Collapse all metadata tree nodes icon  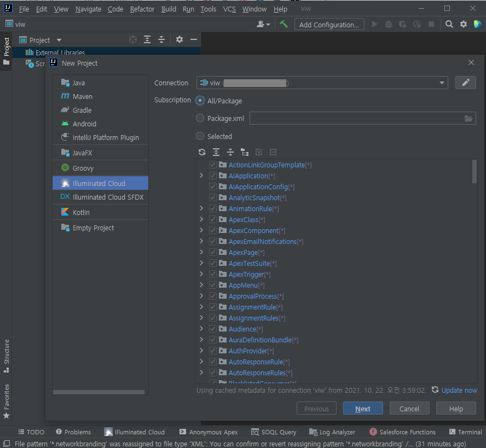(x=230, y=152)
